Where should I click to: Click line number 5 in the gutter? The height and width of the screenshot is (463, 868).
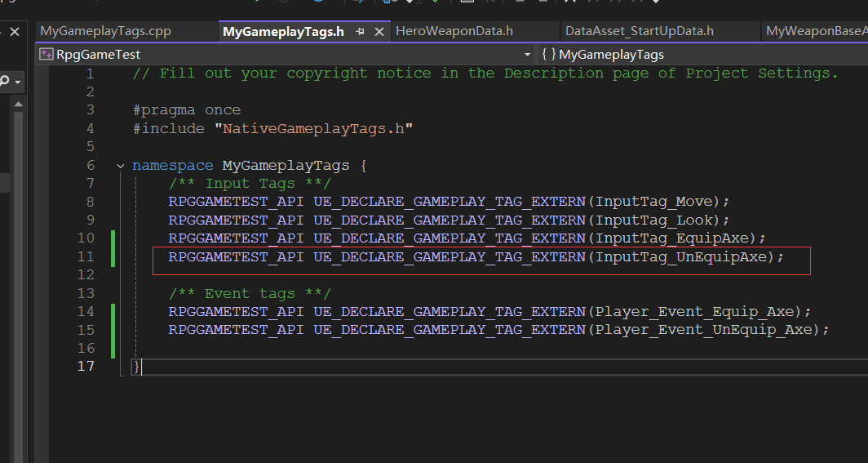tap(91, 147)
